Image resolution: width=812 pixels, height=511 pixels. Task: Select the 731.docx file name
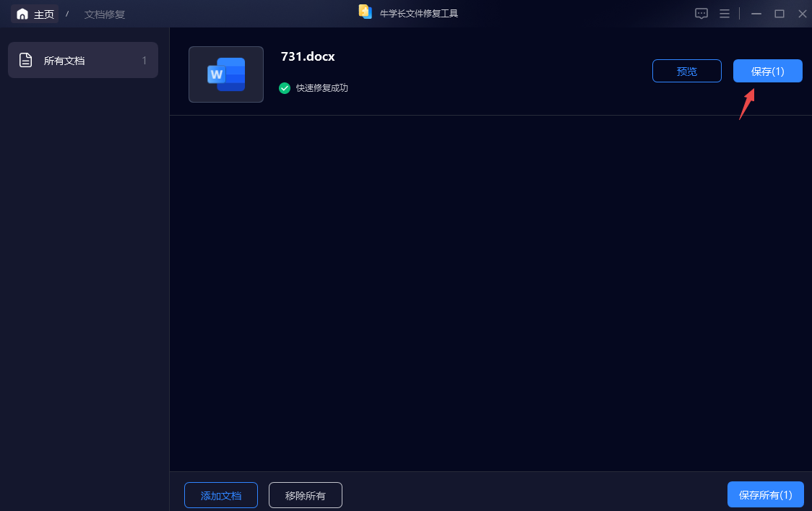coord(308,56)
